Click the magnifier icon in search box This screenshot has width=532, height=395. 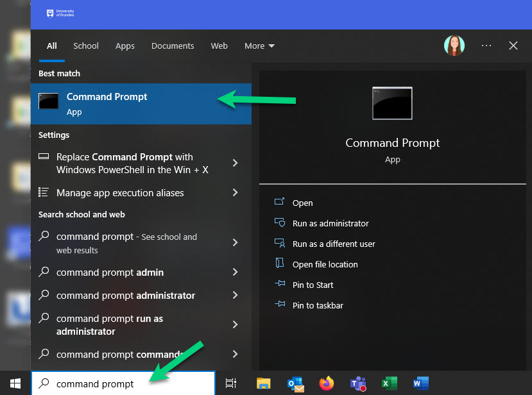pyautogui.click(x=44, y=383)
